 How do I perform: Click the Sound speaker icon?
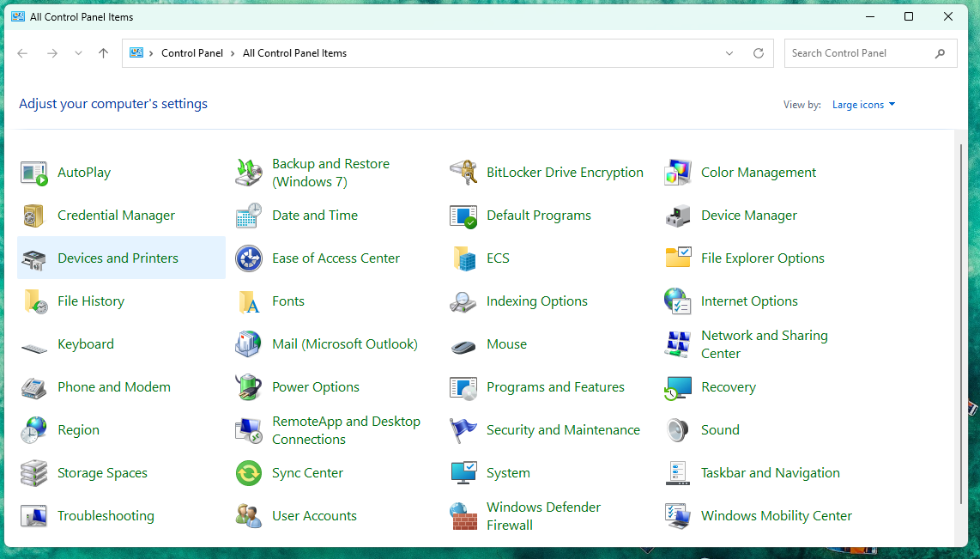point(677,430)
